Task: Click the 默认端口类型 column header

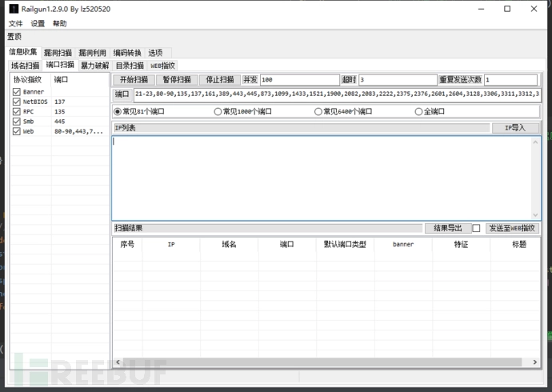Action: 345,244
